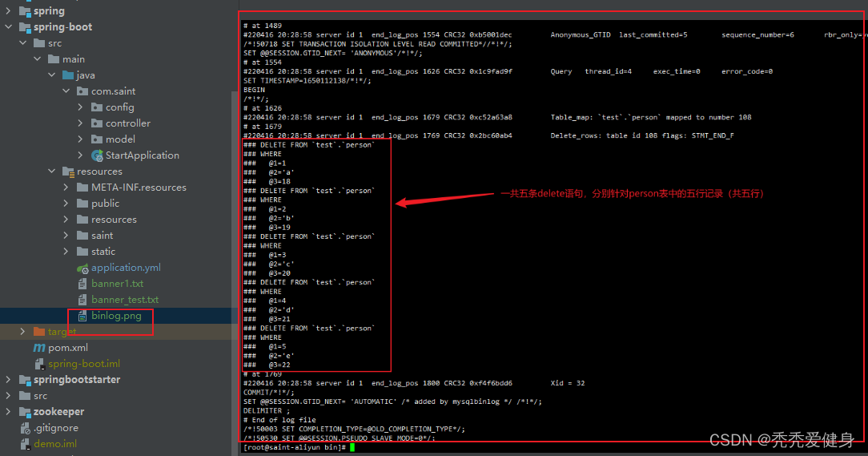The width and height of the screenshot is (868, 456).
Task: Select spring-boot.iml in the tree
Action: pos(84,364)
